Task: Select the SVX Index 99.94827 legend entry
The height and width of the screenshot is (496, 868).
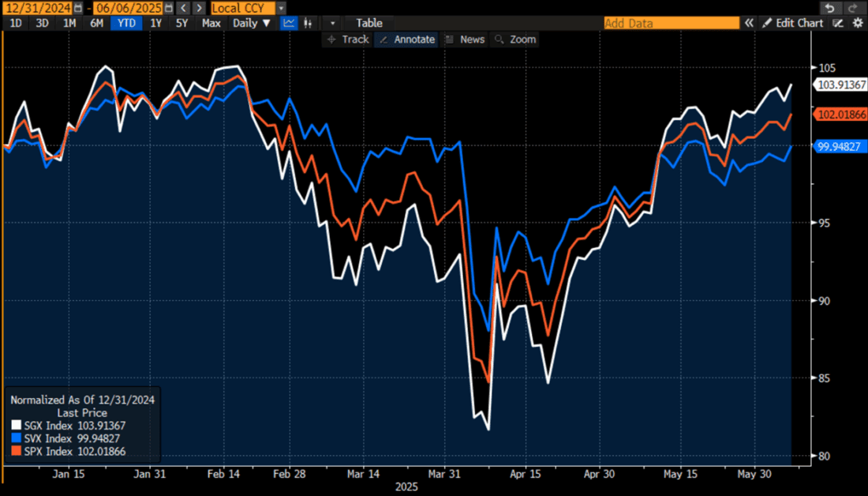Action: (x=65, y=438)
